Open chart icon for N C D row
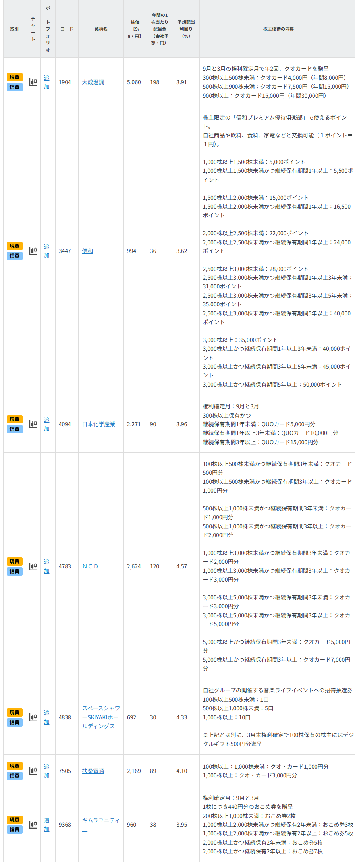The width and height of the screenshot is (355, 868). [x=33, y=566]
